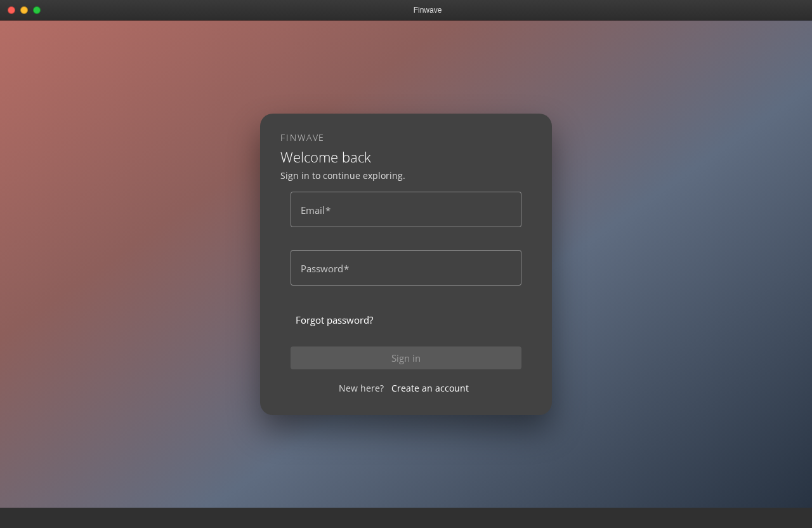The width and height of the screenshot is (812, 528).
Task: Select the FINWAVE brand text
Action: [x=303, y=138]
